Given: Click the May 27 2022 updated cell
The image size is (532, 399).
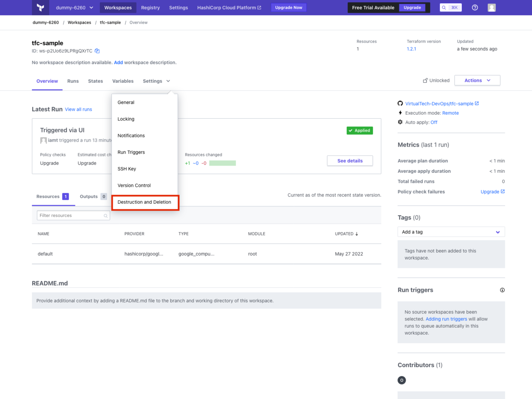Looking at the screenshot, I should tap(349, 254).
